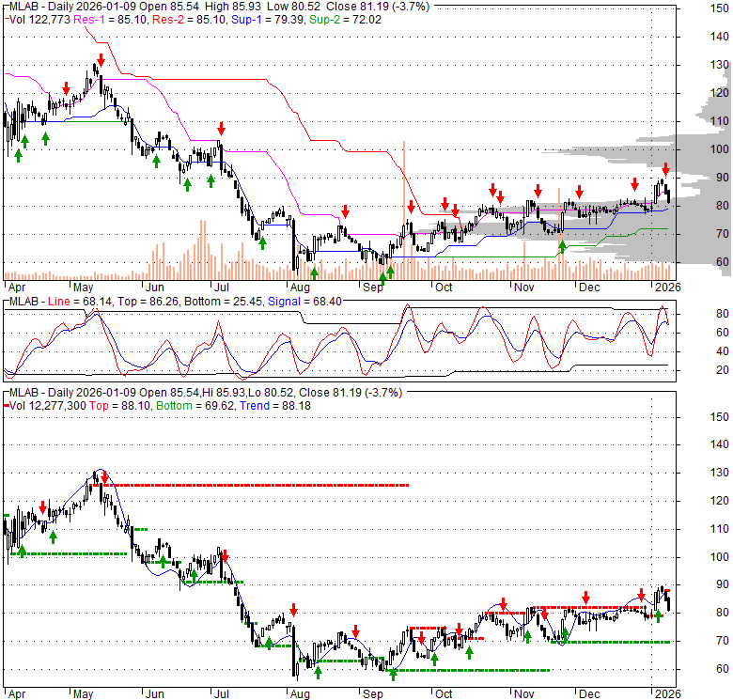Click 'Close 81.19 (-3.7%)' in the top header
The width and height of the screenshot is (733, 700).
click(x=378, y=7)
